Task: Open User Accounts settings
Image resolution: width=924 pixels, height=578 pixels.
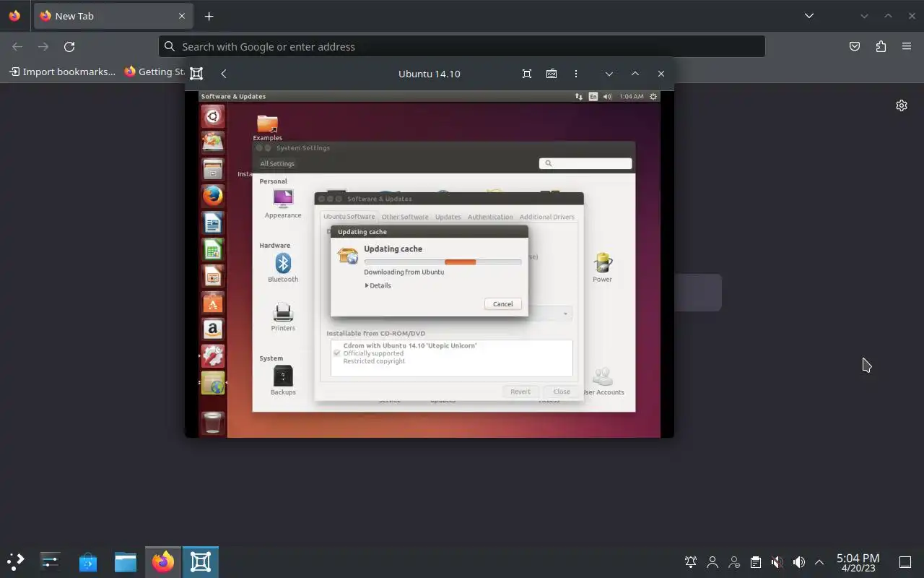Action: coord(603,381)
